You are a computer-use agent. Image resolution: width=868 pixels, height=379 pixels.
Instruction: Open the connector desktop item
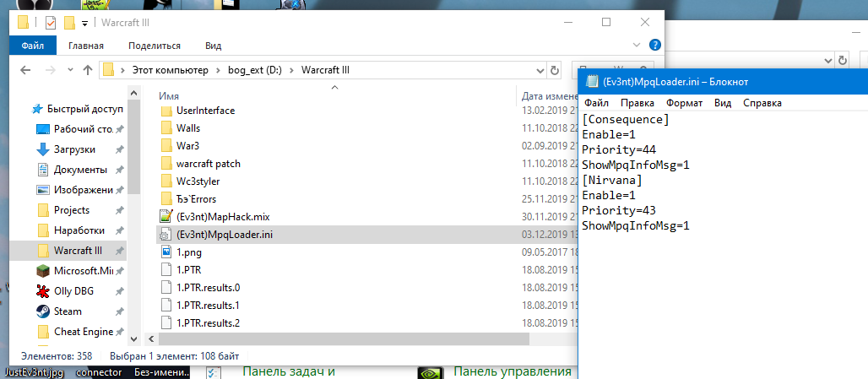99,372
